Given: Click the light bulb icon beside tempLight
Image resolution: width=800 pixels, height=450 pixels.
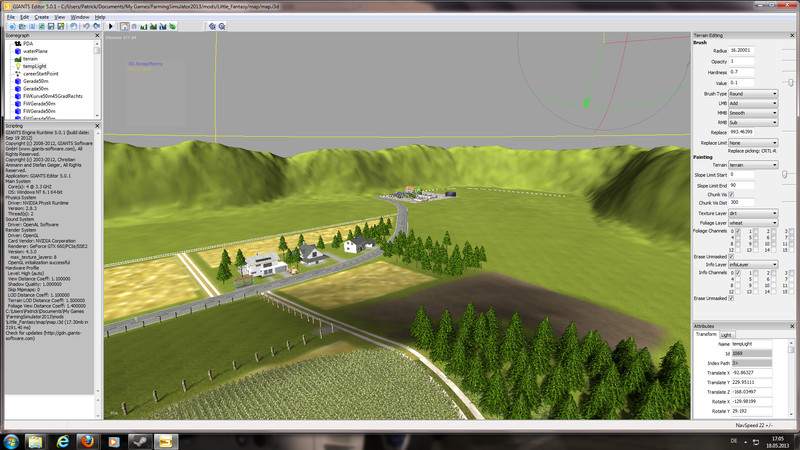Looking at the screenshot, I should click(x=18, y=66).
